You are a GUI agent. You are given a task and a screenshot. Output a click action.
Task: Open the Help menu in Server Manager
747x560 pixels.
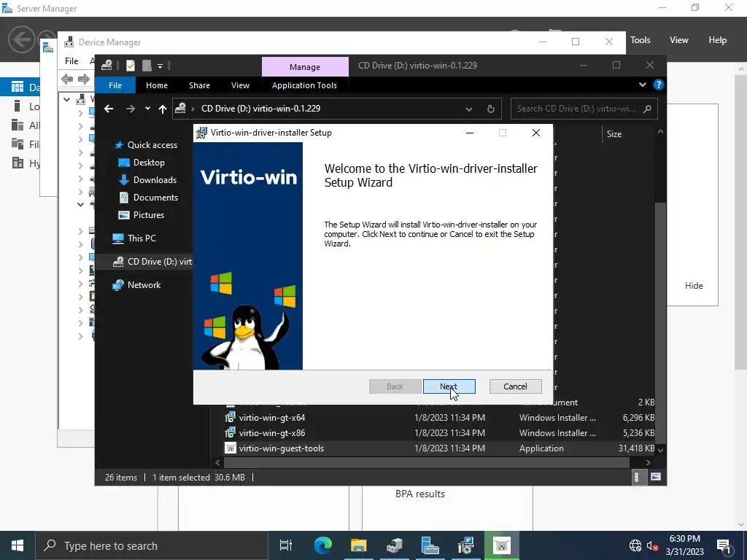[718, 40]
